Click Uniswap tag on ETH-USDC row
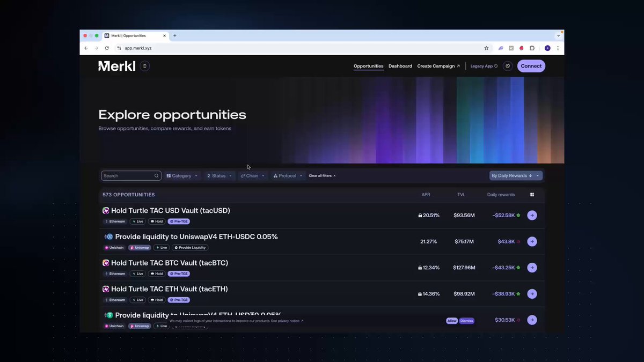Viewport: 644px width, 362px height. [x=140, y=248]
